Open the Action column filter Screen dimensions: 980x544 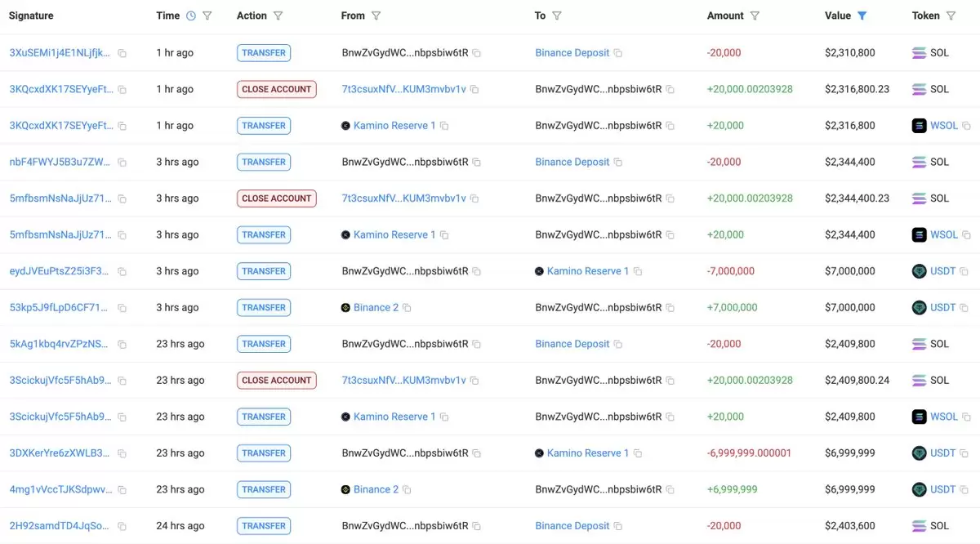[x=278, y=16]
